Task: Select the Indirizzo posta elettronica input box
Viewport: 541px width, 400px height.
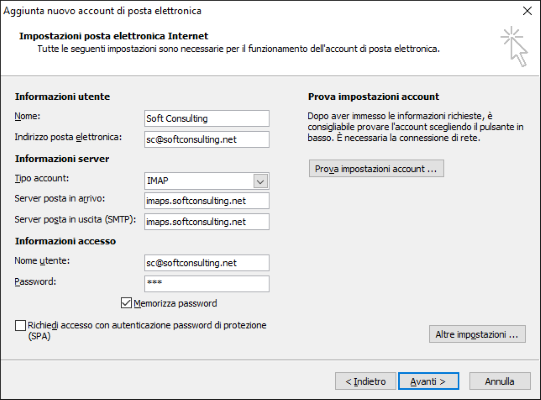Action: pyautogui.click(x=207, y=139)
